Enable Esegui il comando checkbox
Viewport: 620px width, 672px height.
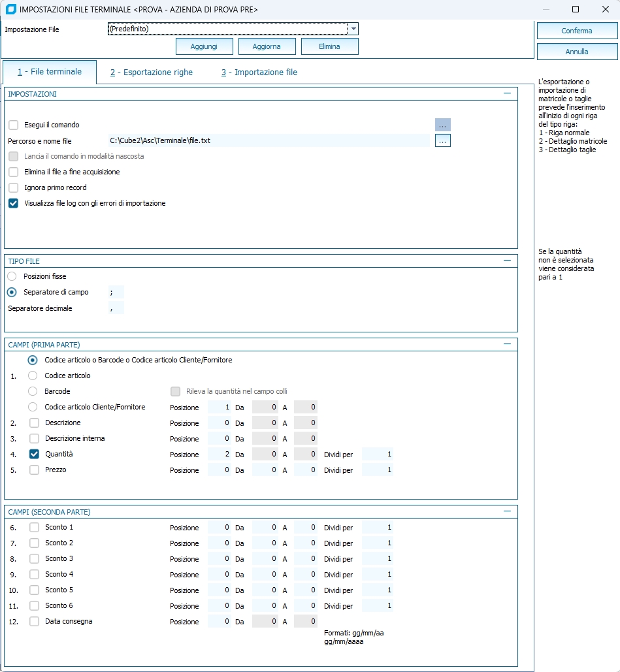(14, 125)
